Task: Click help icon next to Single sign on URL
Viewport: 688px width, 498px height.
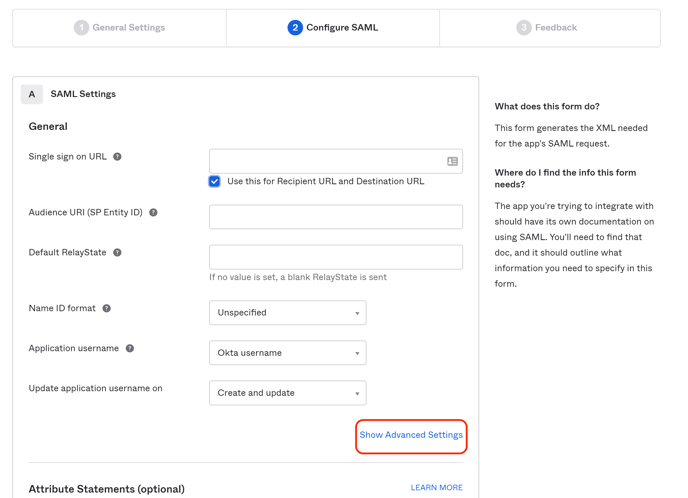Action: [117, 157]
